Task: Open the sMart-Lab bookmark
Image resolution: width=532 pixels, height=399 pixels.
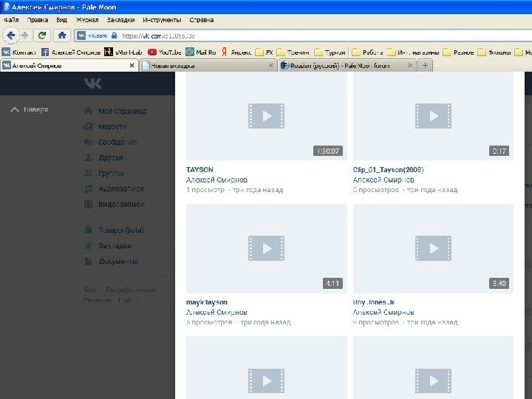Action: tap(123, 52)
